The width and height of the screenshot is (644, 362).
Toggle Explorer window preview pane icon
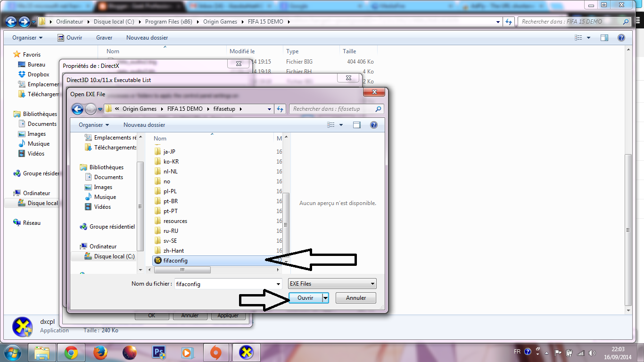click(x=604, y=38)
